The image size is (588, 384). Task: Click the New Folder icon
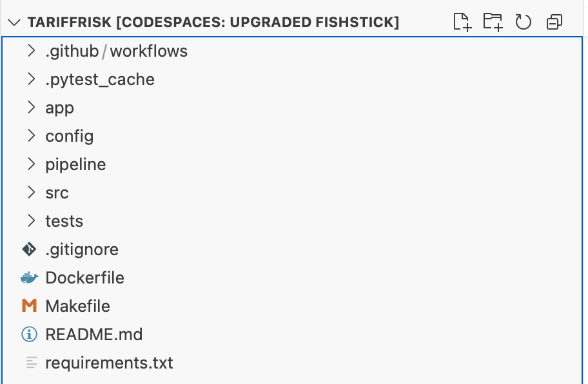pyautogui.click(x=493, y=22)
